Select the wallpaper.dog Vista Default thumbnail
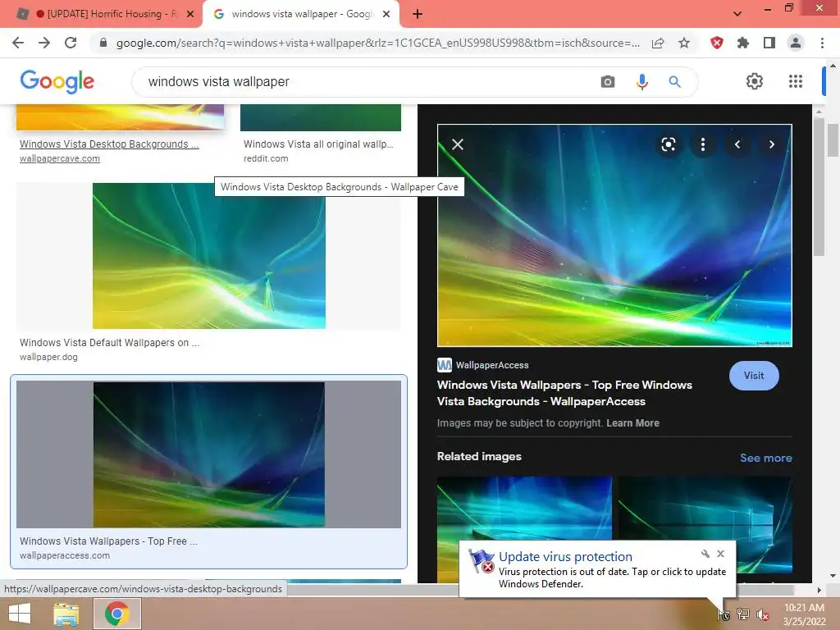 coord(209,256)
